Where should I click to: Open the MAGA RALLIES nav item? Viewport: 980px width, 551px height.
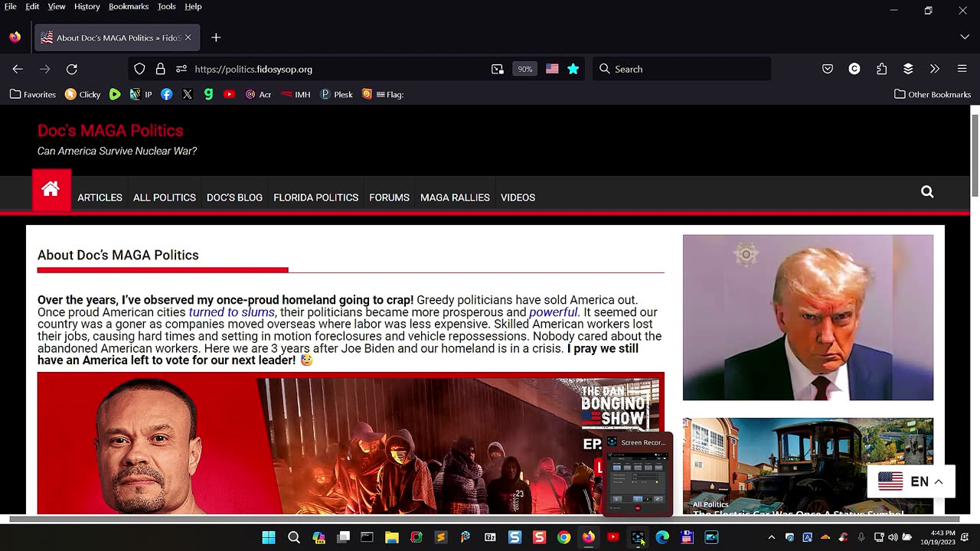click(455, 197)
